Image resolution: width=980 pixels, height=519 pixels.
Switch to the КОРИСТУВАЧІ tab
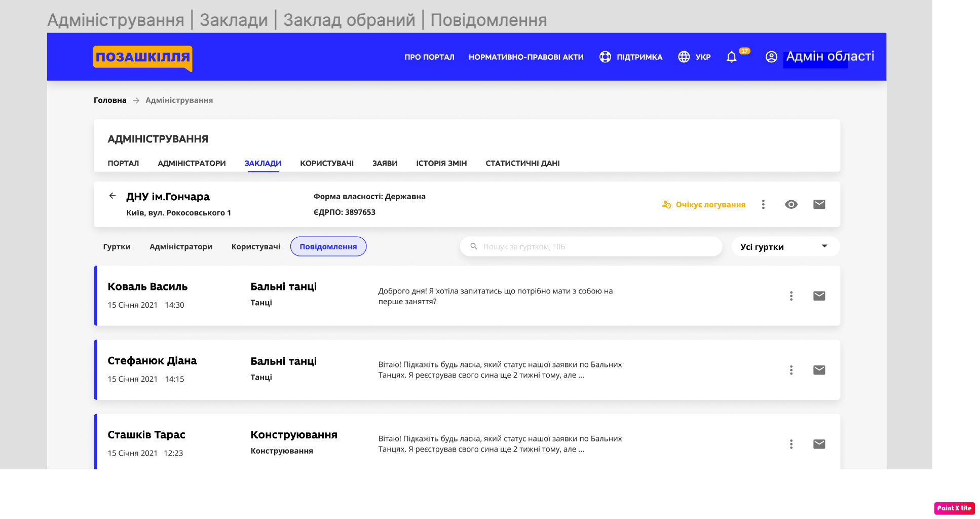point(327,163)
